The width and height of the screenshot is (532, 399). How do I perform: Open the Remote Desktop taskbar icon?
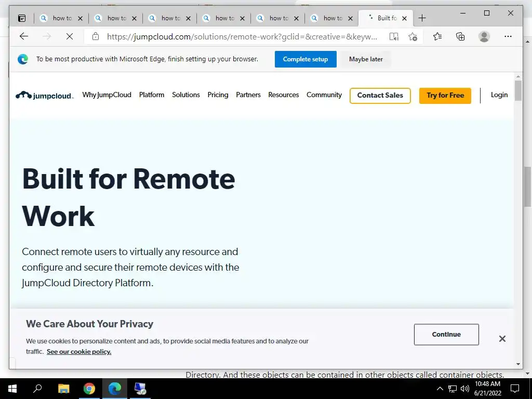pos(140,389)
